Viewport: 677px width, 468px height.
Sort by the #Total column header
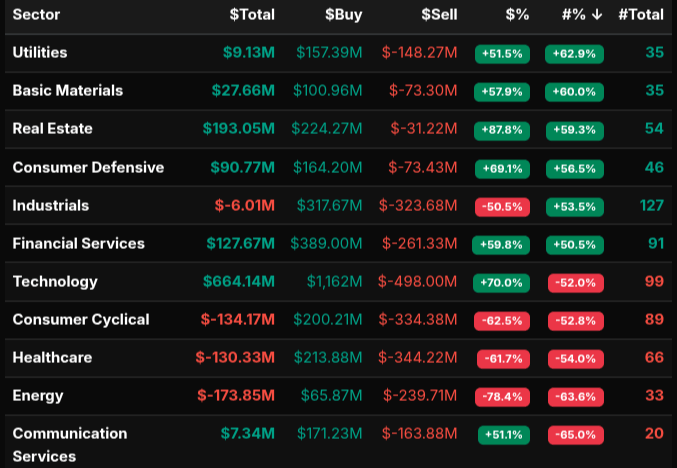pos(640,15)
